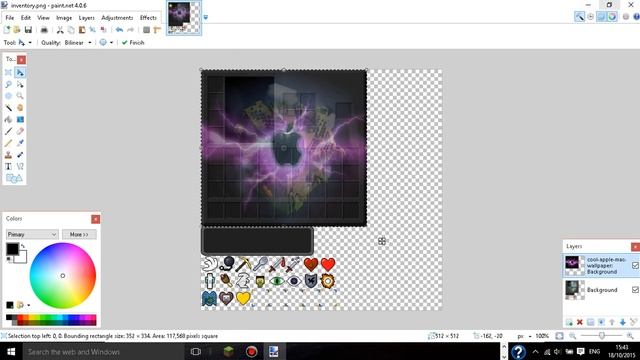Expand the image list arrow beside thumbnail
The image size is (640, 360).
click(205, 17)
